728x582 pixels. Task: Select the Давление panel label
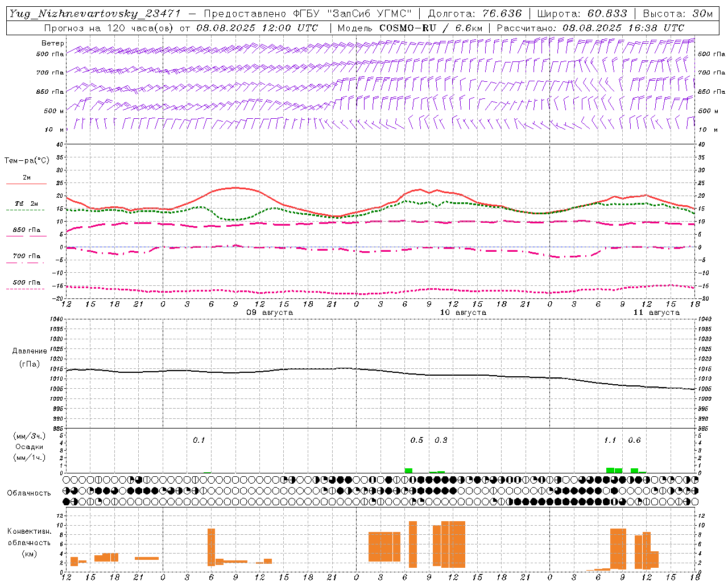pos(30,351)
